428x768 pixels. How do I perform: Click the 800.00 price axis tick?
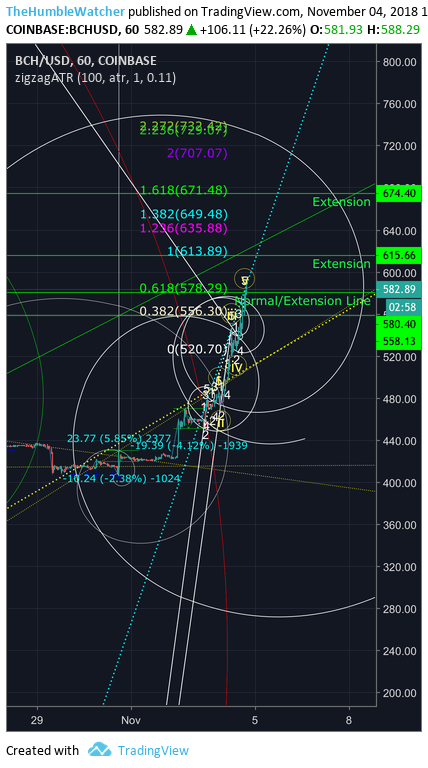coord(401,62)
